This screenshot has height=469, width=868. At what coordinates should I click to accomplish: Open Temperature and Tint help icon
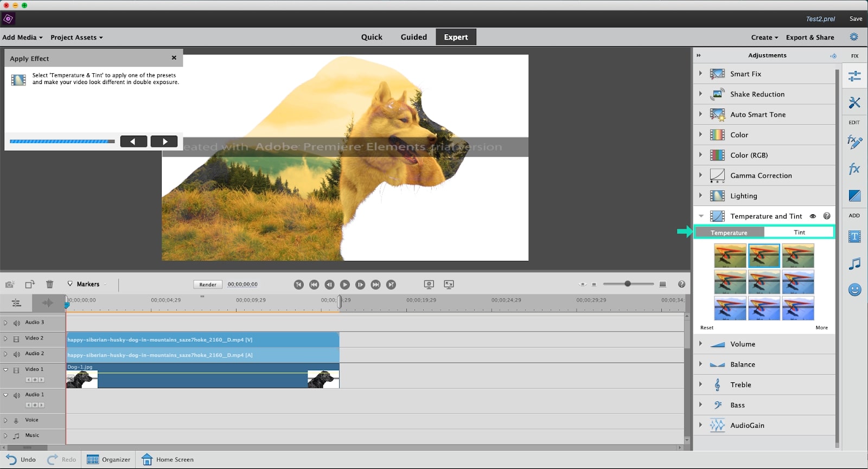coord(827,216)
